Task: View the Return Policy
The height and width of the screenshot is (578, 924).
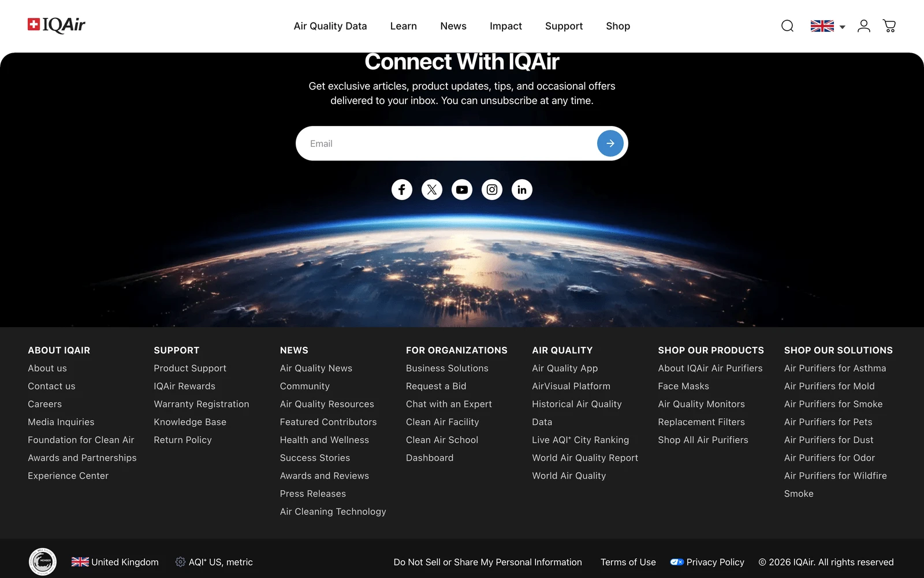Action: (x=182, y=440)
